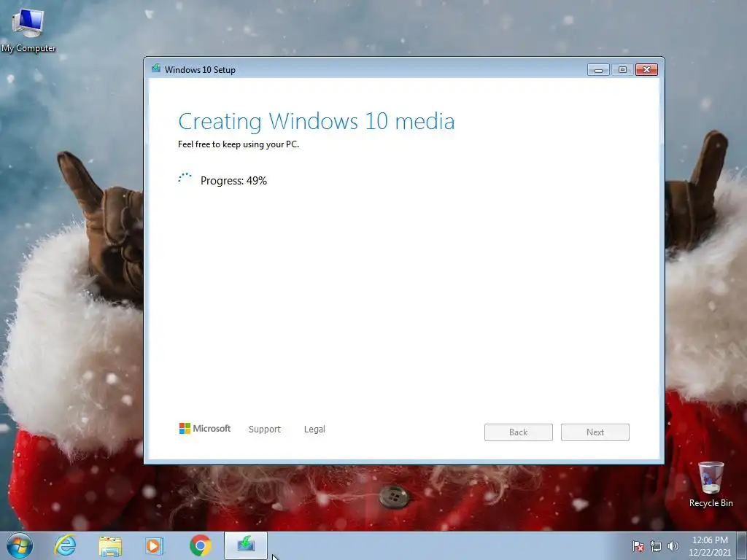747x560 pixels.
Task: Maximize the Windows 10 Setup window
Action: pos(622,70)
